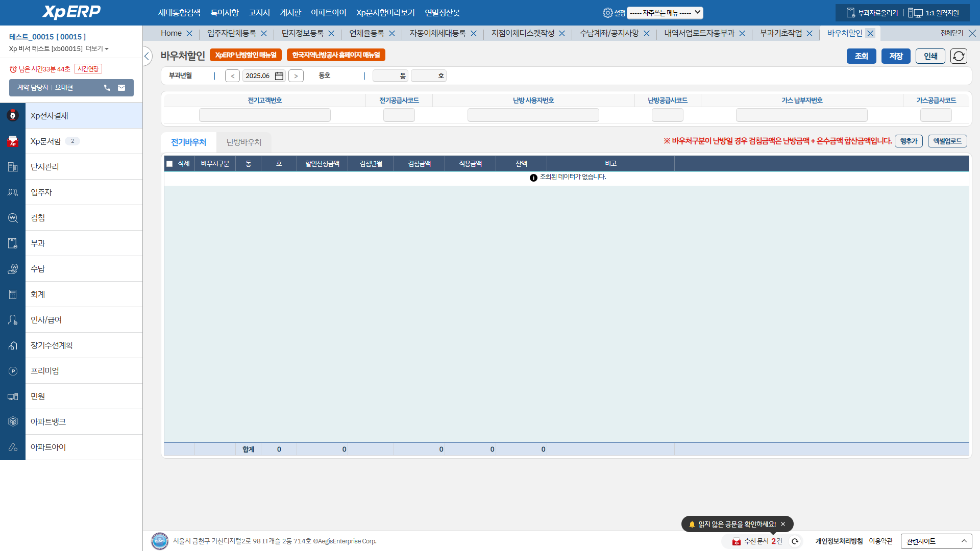Refresh the 수신 문서 count icon
The image size is (980, 551).
[x=795, y=541]
